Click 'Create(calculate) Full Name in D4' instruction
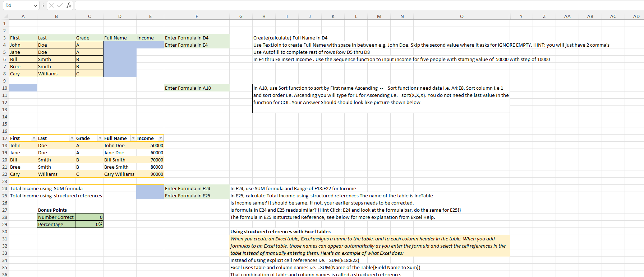Screen dimensions: 644x277 coord(290,38)
